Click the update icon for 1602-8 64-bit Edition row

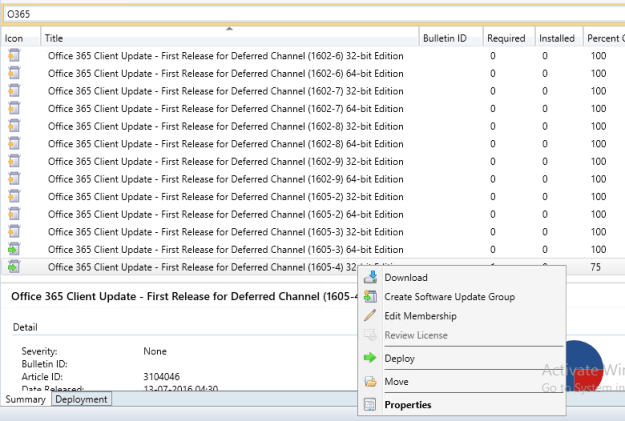pyautogui.click(x=14, y=143)
